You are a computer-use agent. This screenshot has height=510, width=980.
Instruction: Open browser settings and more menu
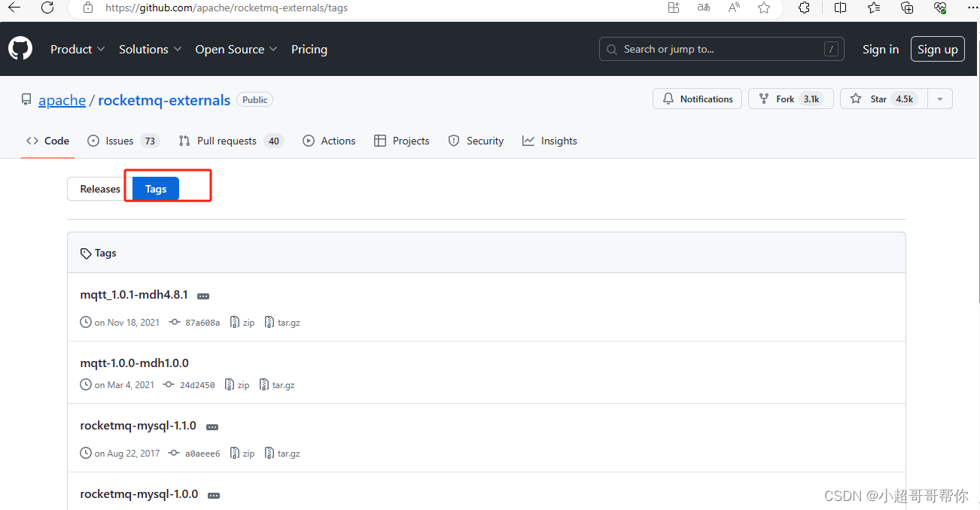click(x=972, y=7)
